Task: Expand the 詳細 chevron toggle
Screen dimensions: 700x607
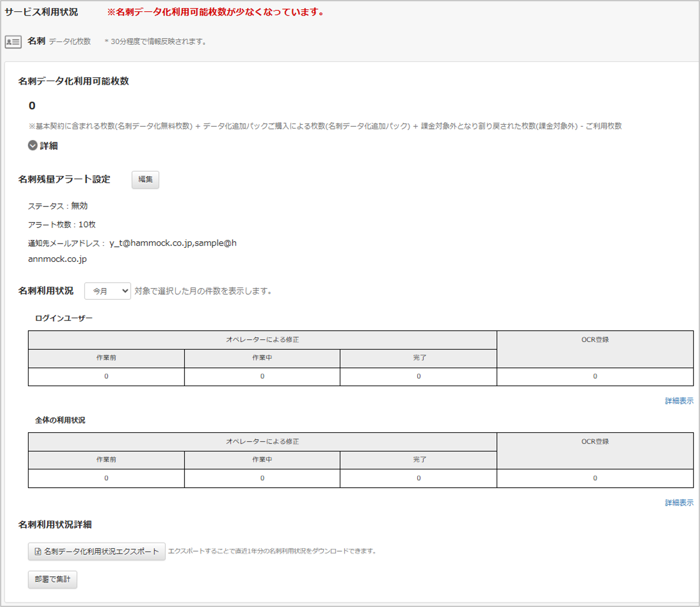Action: tap(33, 146)
